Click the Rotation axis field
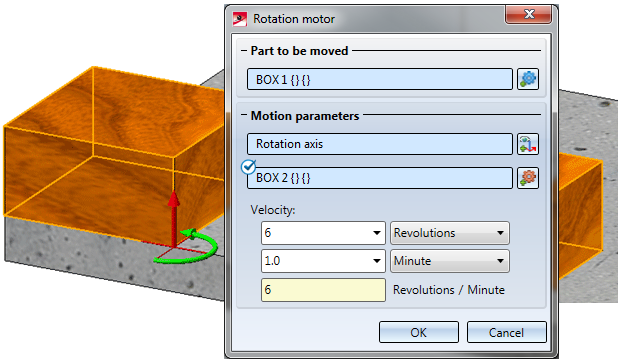This screenshot has width=626, height=364. 380,144
